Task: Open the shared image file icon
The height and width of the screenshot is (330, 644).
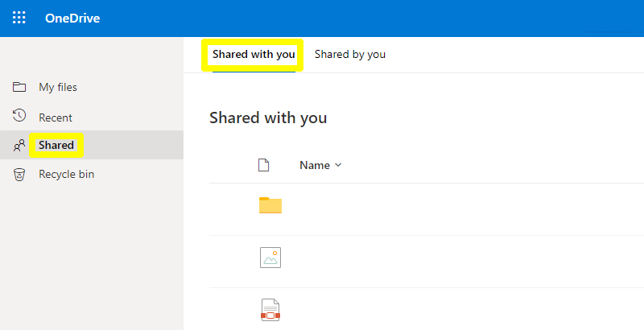Action: tap(270, 258)
